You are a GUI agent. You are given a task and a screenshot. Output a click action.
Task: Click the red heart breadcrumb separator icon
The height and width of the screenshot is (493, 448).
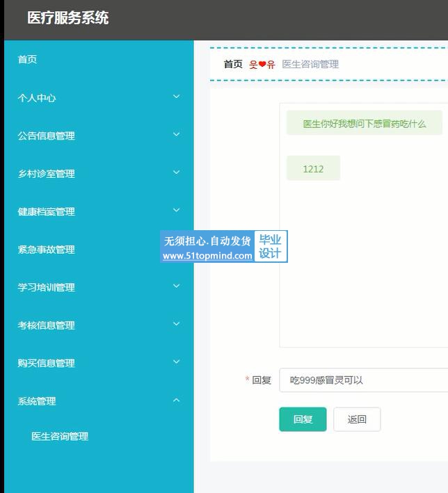pos(262,65)
